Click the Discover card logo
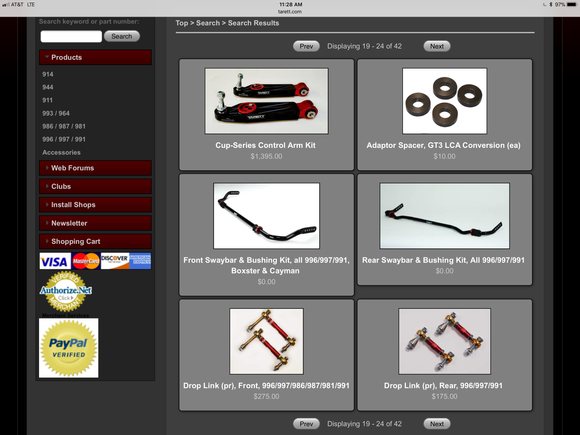Screen dimensions: 580x435 (115, 261)
